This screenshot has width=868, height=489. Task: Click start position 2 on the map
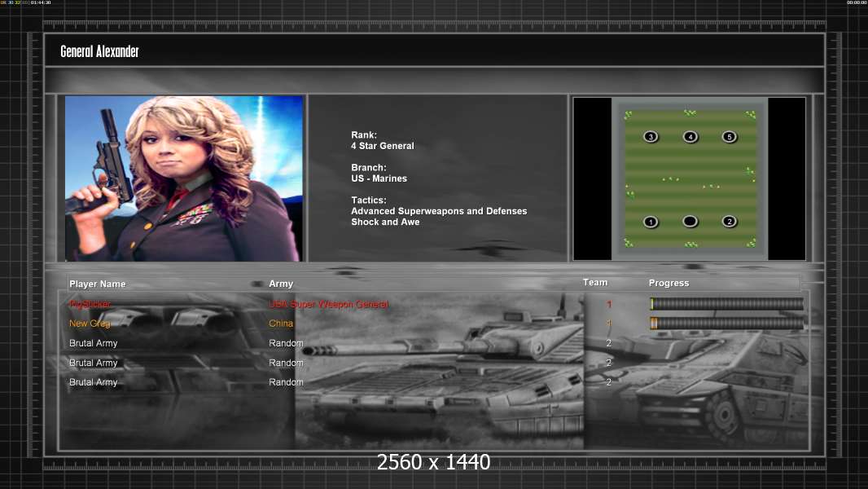click(x=729, y=222)
